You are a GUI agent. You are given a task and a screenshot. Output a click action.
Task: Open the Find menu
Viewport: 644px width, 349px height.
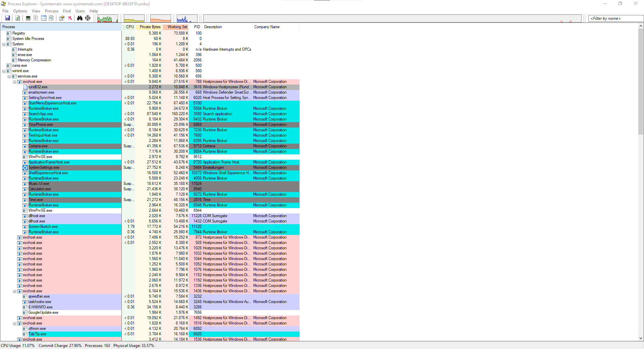coord(67,11)
